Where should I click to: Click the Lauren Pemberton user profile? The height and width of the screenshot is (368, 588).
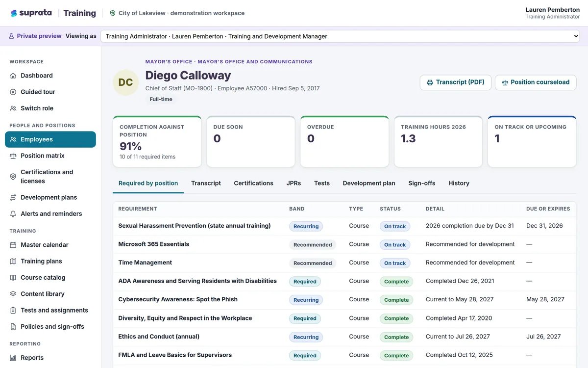[x=552, y=13]
